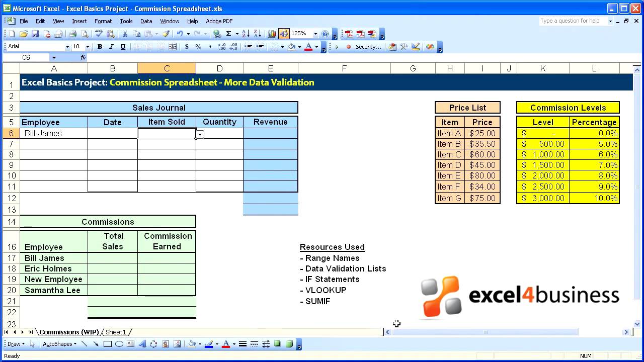Align text left
This screenshot has width=644, height=362.
click(137, 47)
